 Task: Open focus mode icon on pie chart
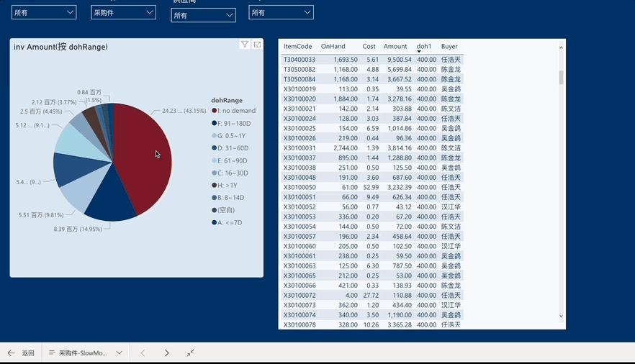[x=257, y=44]
